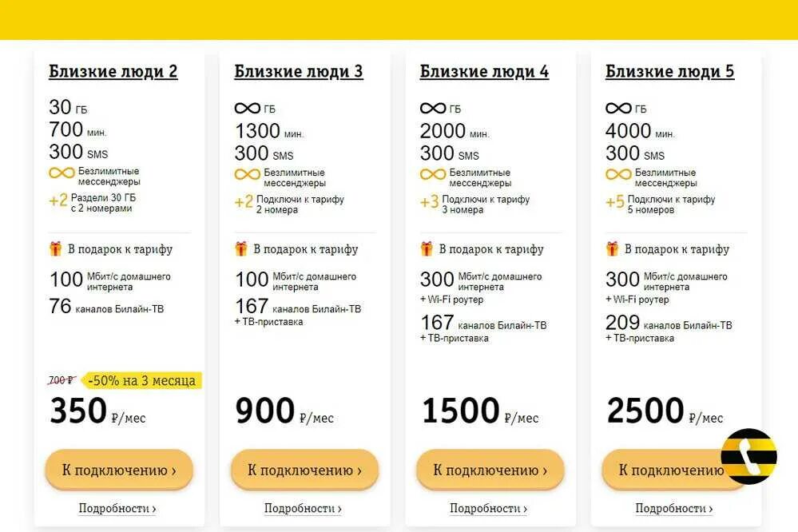Click the infinity GB icon in Близкие люди 3
Screen dimensions: 798x532
pos(248,109)
